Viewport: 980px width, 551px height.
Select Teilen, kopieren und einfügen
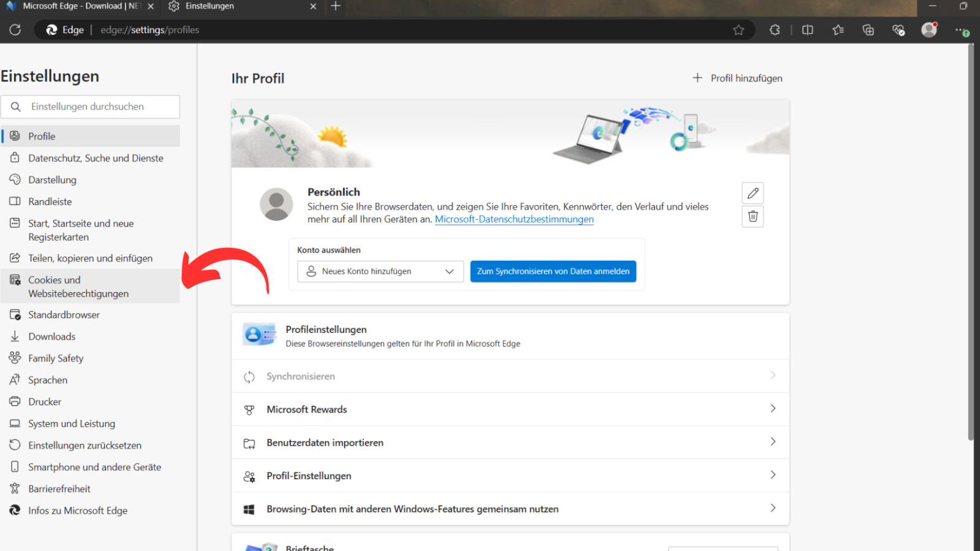[x=91, y=258]
